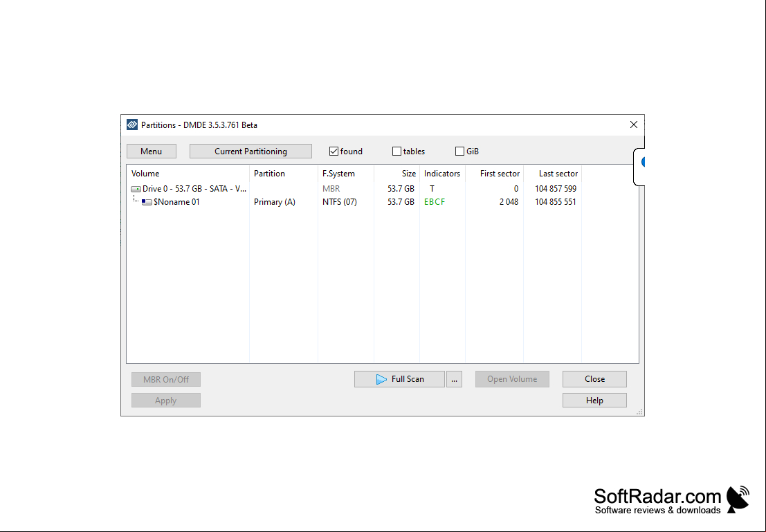Click the 'T' indicator for Drive 0
Viewport: 766px width, 532px height.
(432, 189)
